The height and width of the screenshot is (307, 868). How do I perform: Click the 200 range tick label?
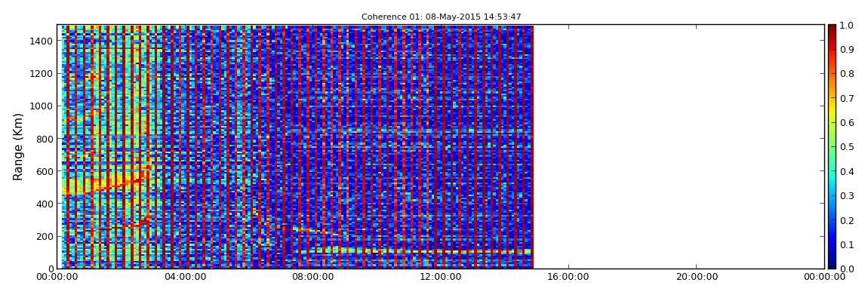pos(45,236)
